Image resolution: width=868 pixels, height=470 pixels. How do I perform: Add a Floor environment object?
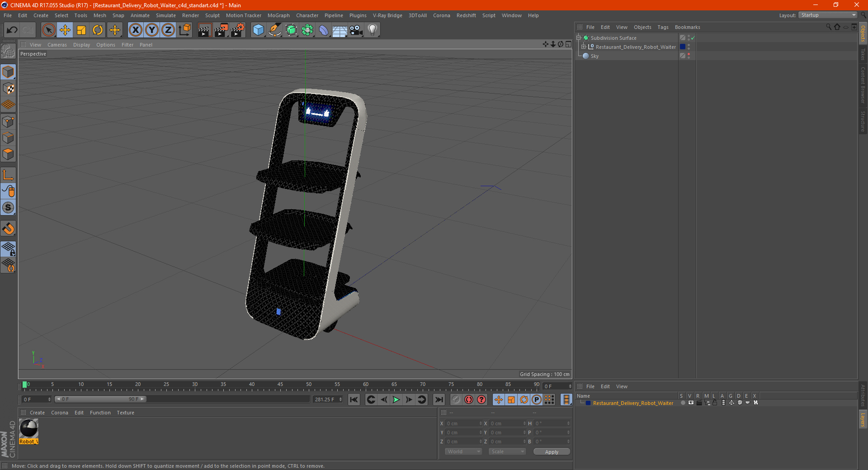(340, 30)
